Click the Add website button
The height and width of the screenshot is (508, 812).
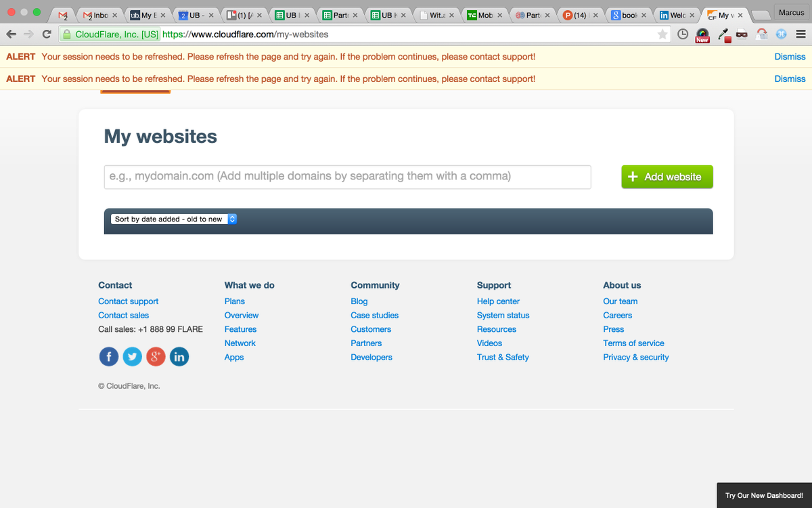pos(667,177)
